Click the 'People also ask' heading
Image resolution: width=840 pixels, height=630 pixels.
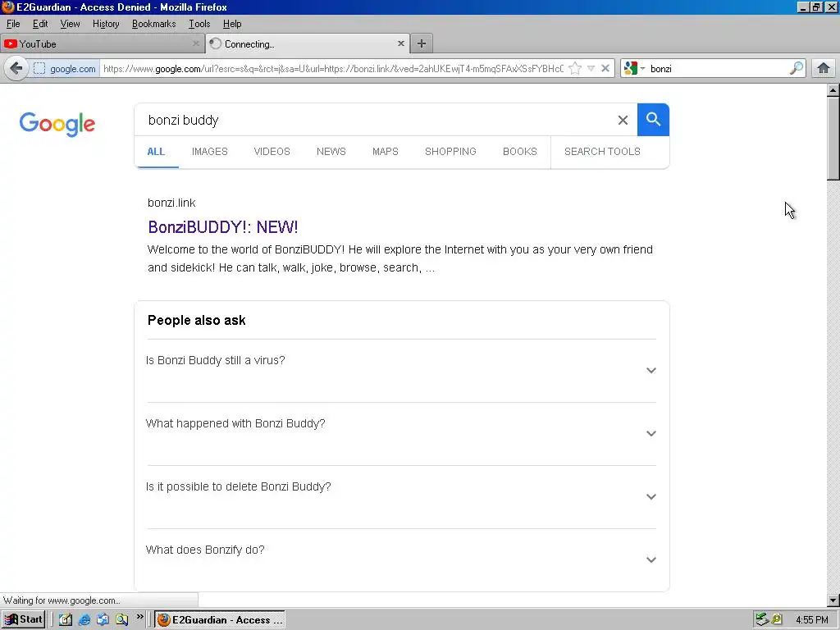tap(197, 321)
